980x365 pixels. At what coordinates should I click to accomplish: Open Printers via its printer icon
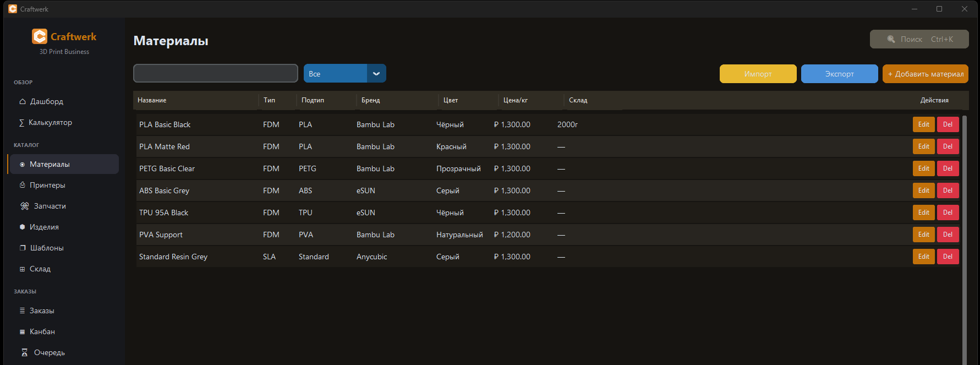tap(23, 186)
